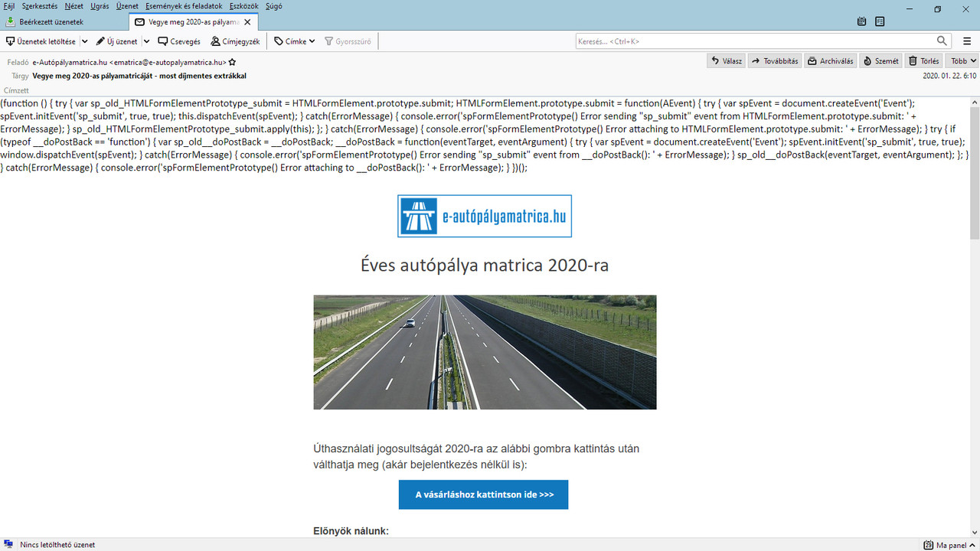This screenshot has height=551, width=980.
Task: Expand the Új üzenet dropdown arrow
Action: [145, 41]
